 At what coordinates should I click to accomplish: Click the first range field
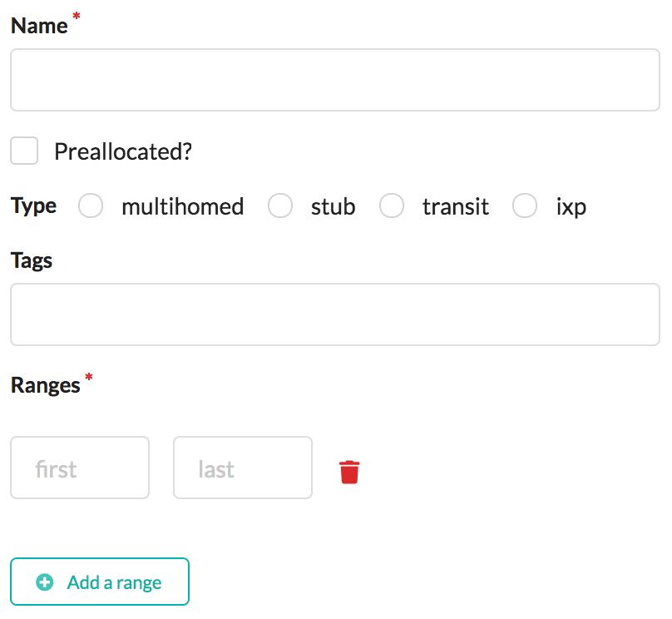(x=79, y=468)
